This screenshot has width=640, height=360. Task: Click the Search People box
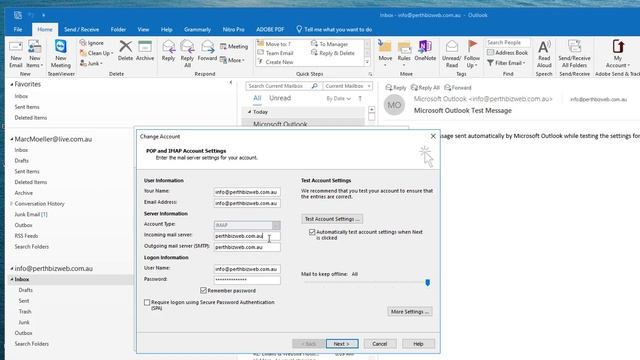(x=507, y=42)
